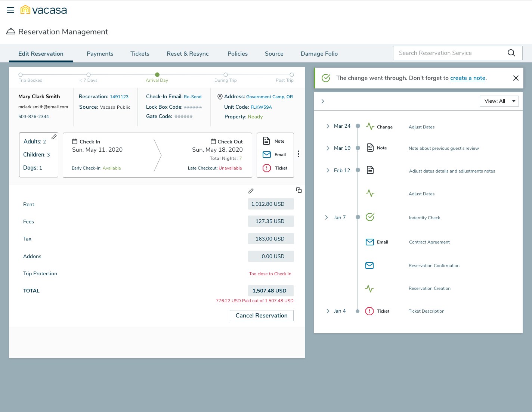The image size is (532, 412).
Task: Edit charges with the pencil icon
Action: tap(251, 191)
